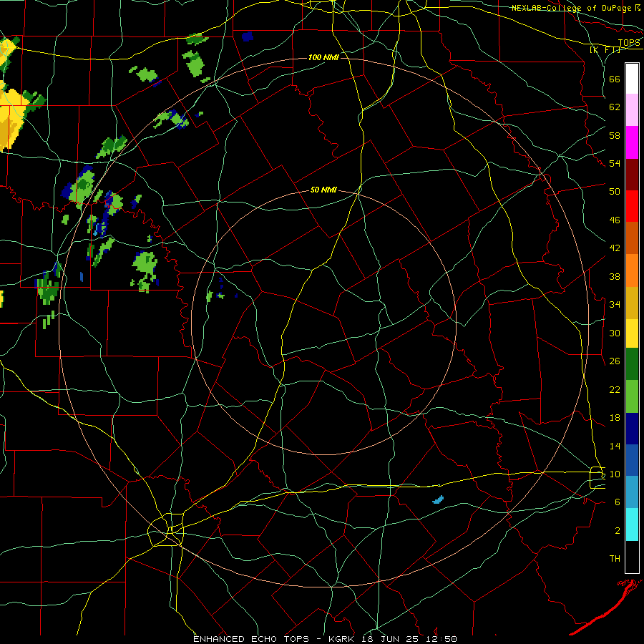Select the bright yellow legend swatch near 30

(632, 333)
